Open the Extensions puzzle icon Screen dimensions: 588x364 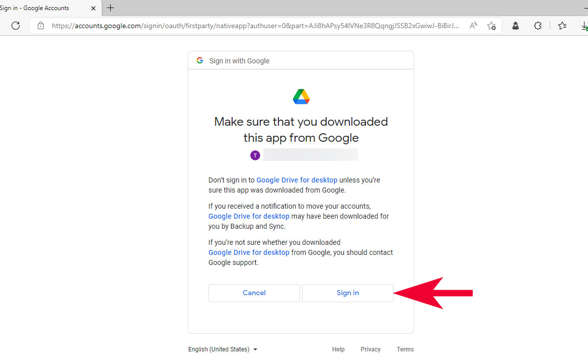[x=538, y=26]
